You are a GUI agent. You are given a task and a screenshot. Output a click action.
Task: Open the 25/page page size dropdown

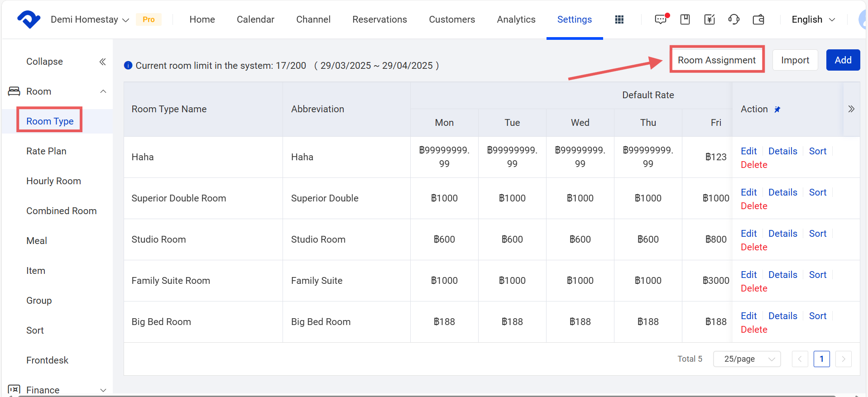coord(747,359)
